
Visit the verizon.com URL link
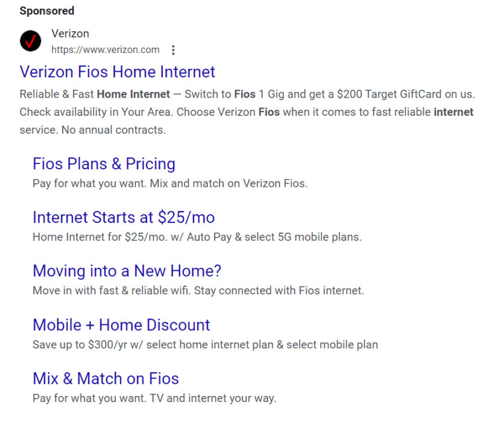pos(106,50)
